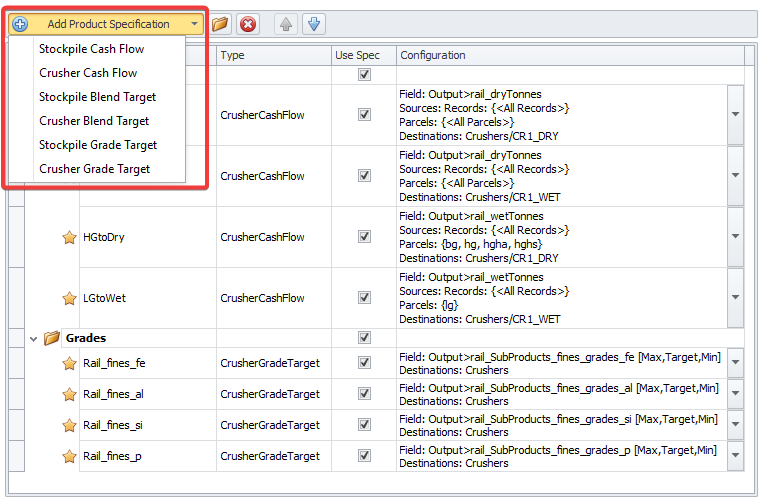Screen dimensions: 766x503
Task: Click the open folder icon in toolbar
Action: pyautogui.click(x=220, y=24)
